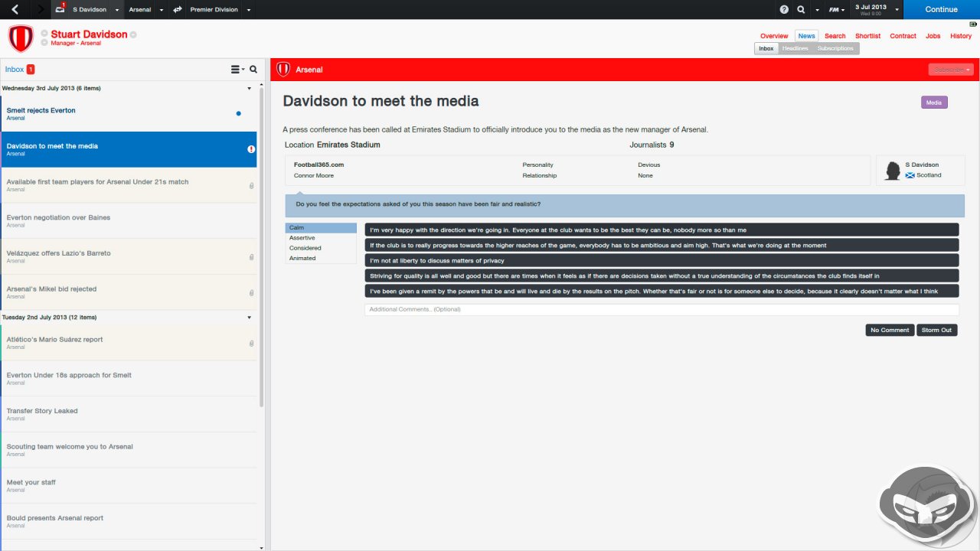Image resolution: width=980 pixels, height=551 pixels.
Task: Open the Overview tab
Action: (x=774, y=36)
